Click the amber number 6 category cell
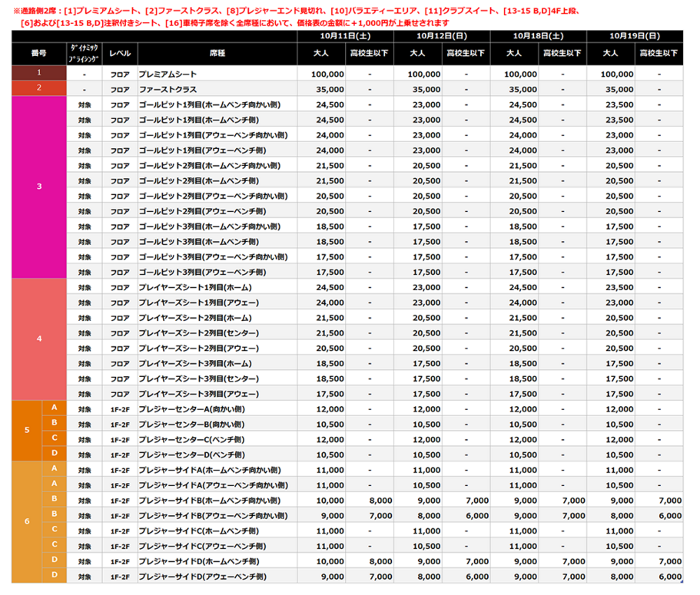This screenshot has width=700, height=595. (27, 522)
